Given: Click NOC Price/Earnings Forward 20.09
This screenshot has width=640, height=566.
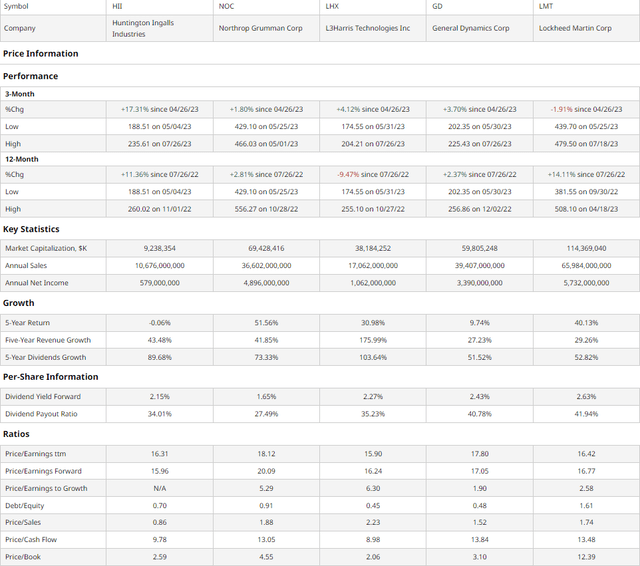Looking at the screenshot, I should (x=266, y=471).
